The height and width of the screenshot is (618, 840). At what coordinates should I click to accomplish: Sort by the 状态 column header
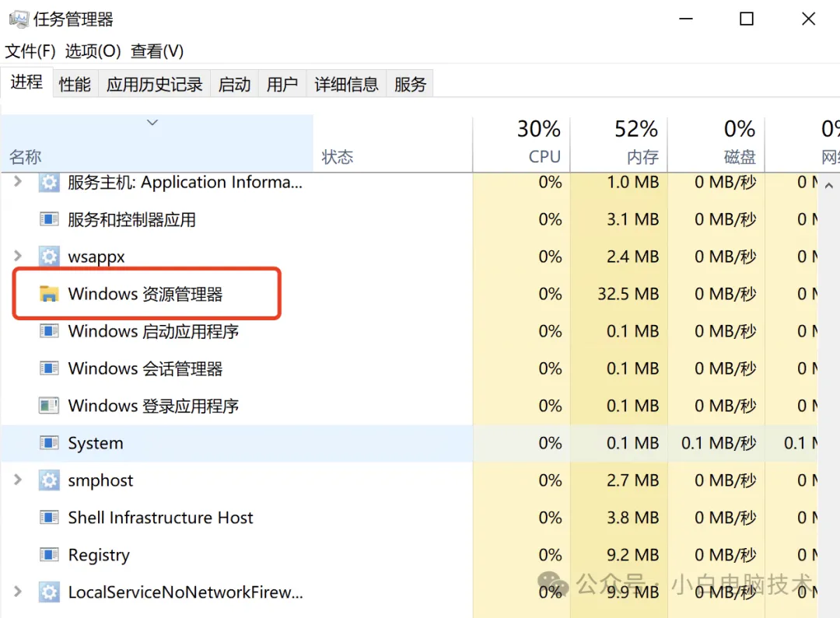click(393, 144)
